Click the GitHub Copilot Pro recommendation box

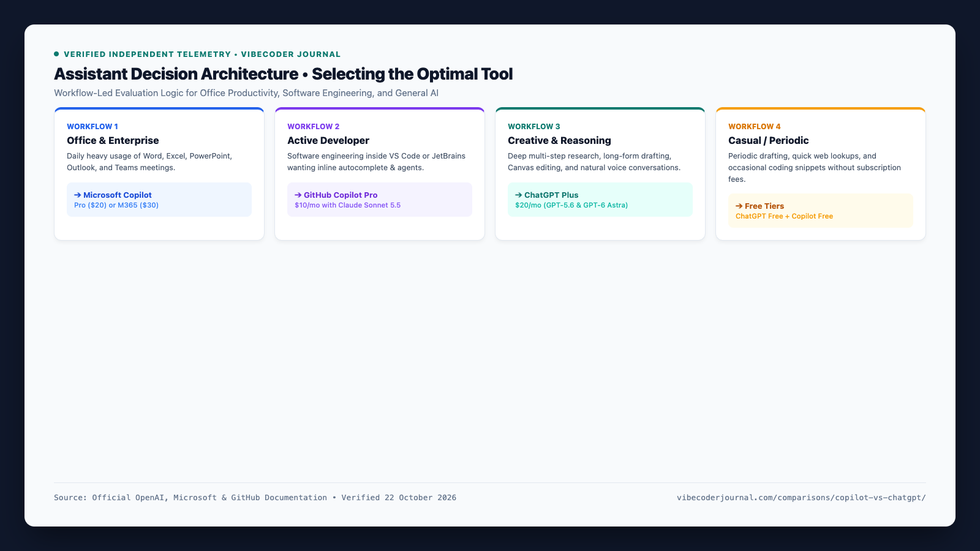[380, 200]
